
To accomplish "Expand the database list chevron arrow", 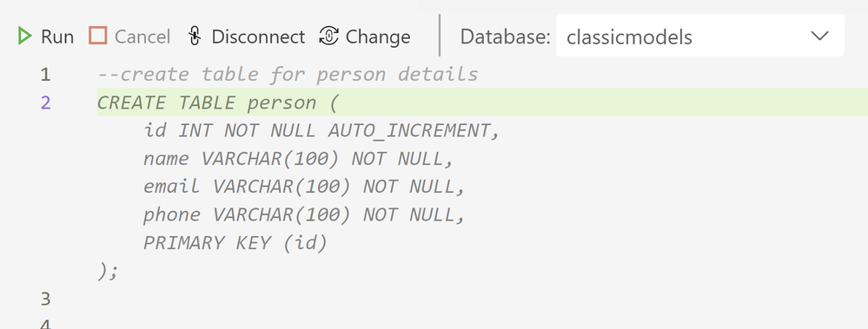I will coord(819,36).
